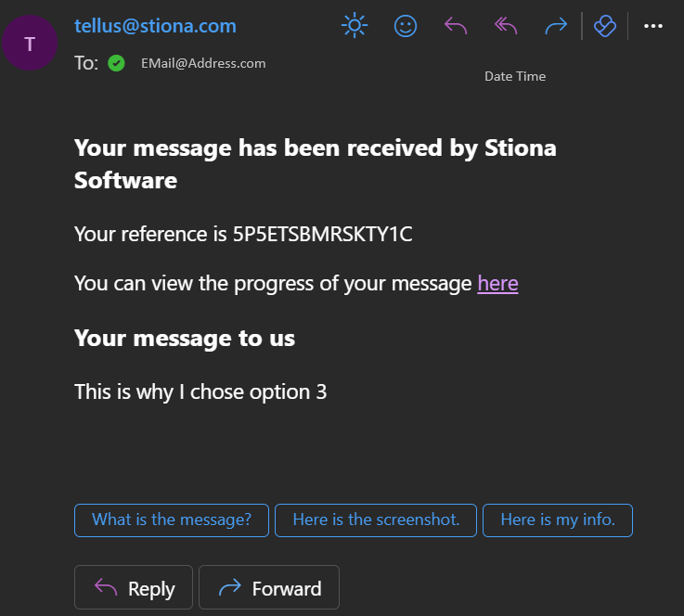Click the Reply All double-arrow icon
This screenshot has width=684, height=616.
506,26
